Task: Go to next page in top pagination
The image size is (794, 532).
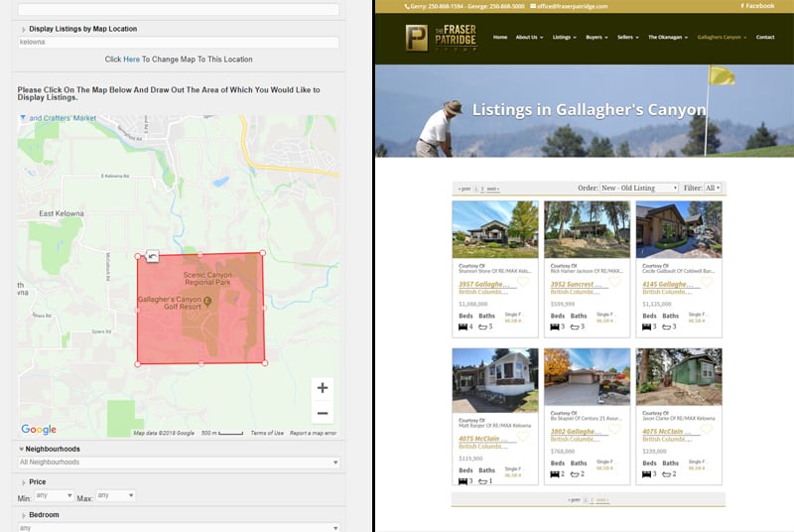Action: (492, 189)
